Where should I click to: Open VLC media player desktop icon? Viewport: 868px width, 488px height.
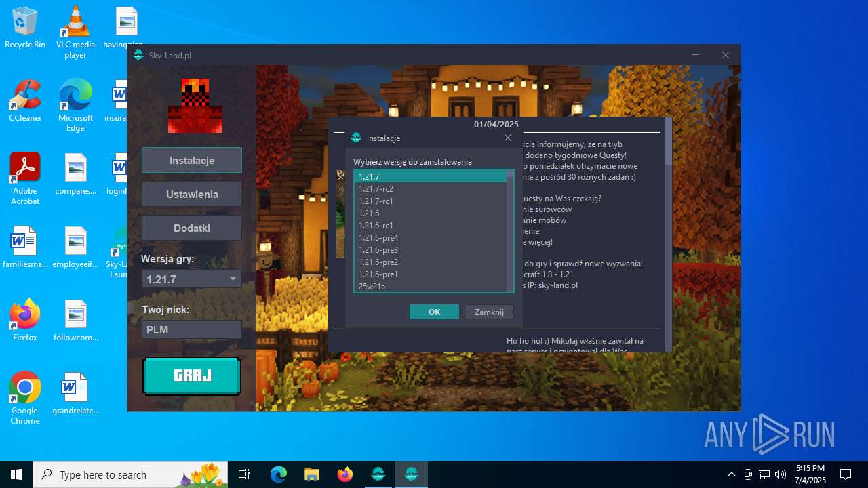point(75,33)
